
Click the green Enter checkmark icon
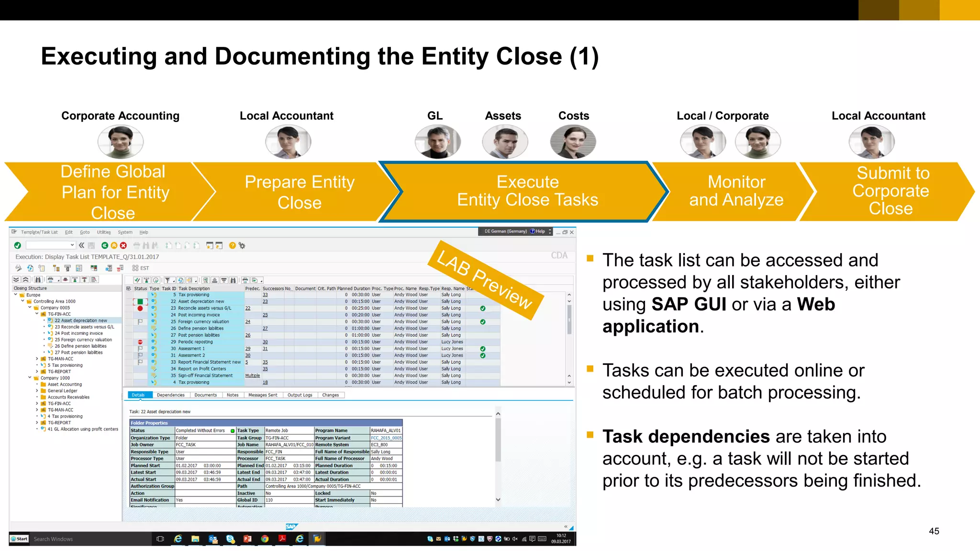pyautogui.click(x=18, y=245)
